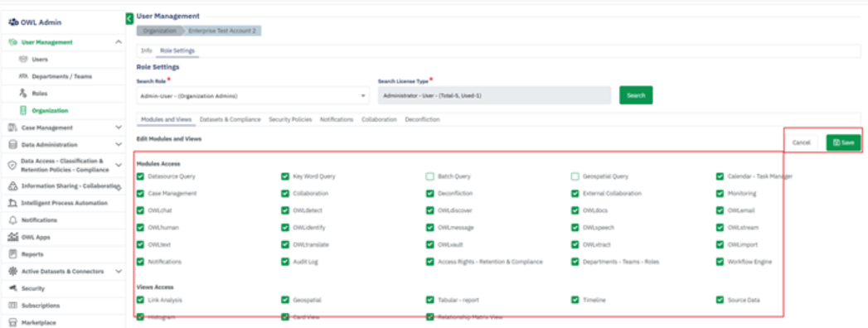Expand the Data Administration section chevron
This screenshot has width=868, height=328.
(x=119, y=145)
